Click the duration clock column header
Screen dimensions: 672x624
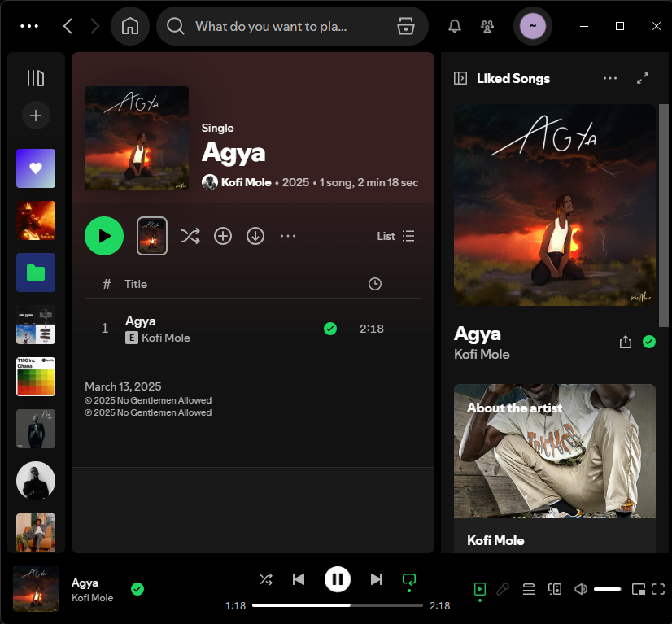375,284
